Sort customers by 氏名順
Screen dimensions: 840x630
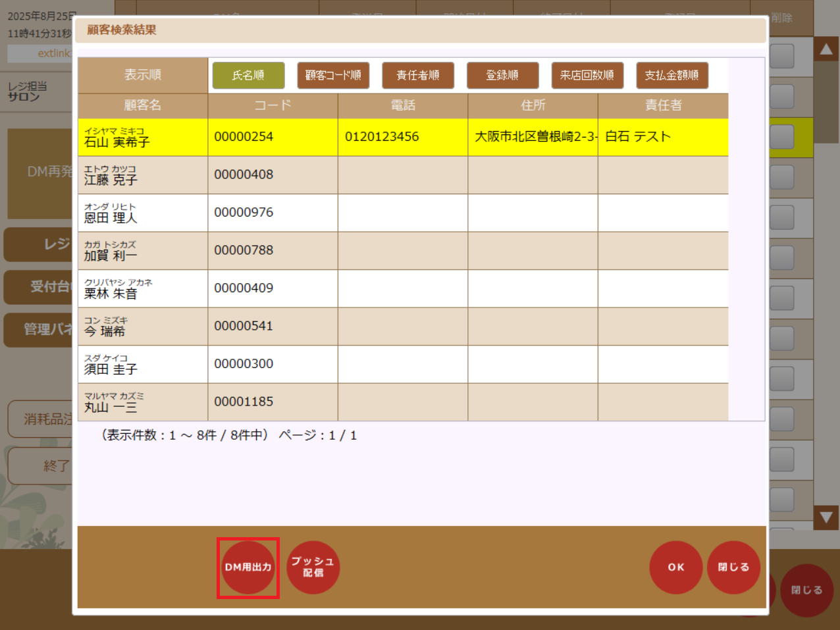coord(248,75)
